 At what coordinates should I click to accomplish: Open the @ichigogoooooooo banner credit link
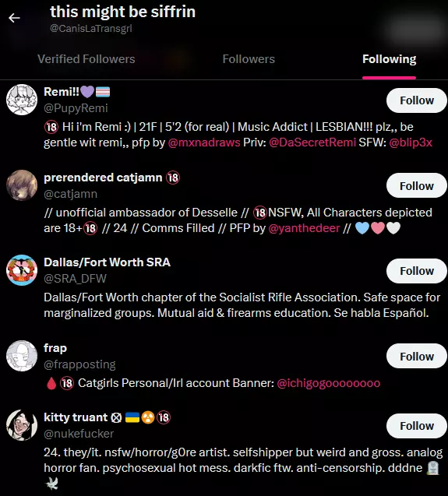328,383
